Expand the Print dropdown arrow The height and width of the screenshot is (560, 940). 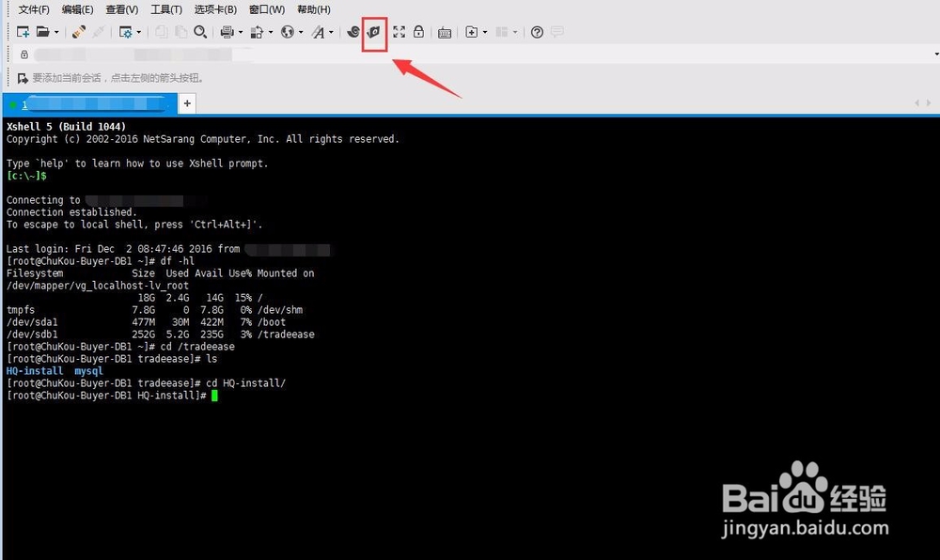241,32
